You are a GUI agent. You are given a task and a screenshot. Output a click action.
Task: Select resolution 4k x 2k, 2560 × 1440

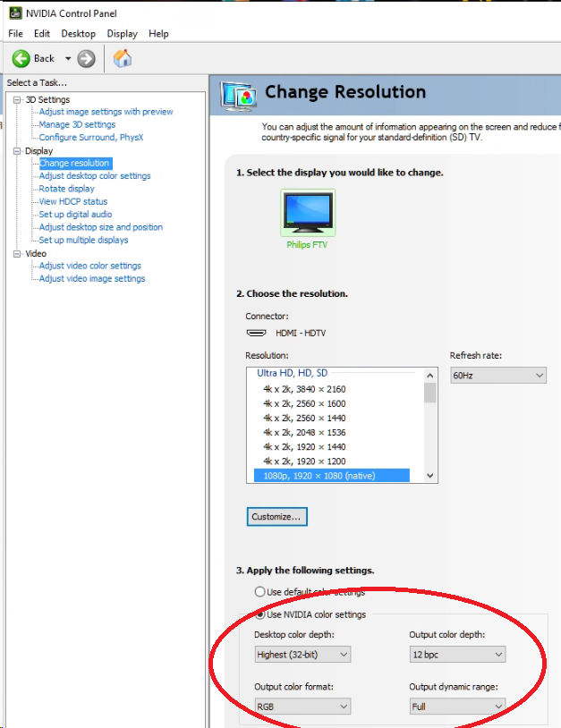304,418
